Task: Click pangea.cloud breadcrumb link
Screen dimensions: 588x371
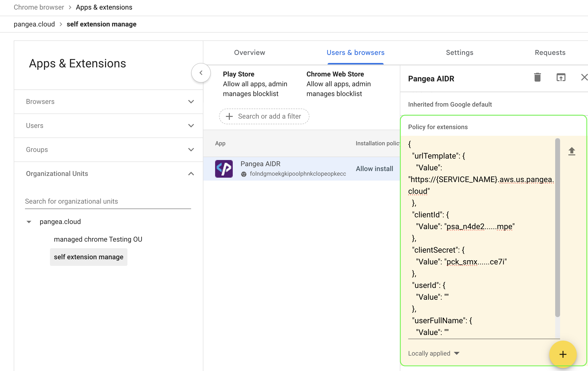Action: 34,24
